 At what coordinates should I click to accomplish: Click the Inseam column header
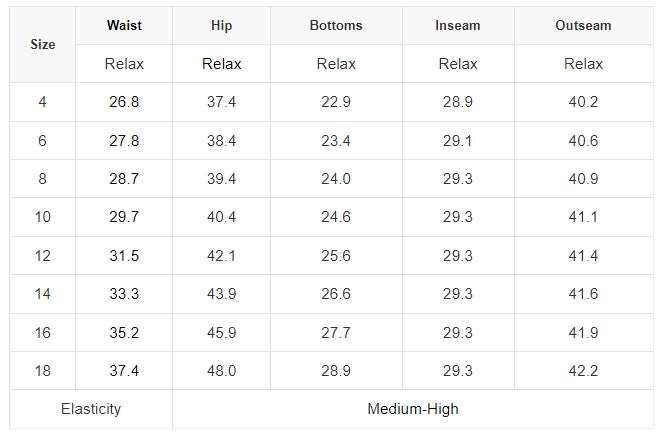[x=458, y=25]
